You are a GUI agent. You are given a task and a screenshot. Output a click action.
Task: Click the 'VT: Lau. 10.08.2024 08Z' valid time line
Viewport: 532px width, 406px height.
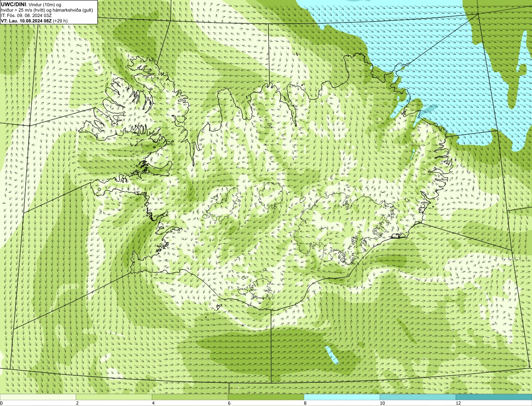click(34, 21)
